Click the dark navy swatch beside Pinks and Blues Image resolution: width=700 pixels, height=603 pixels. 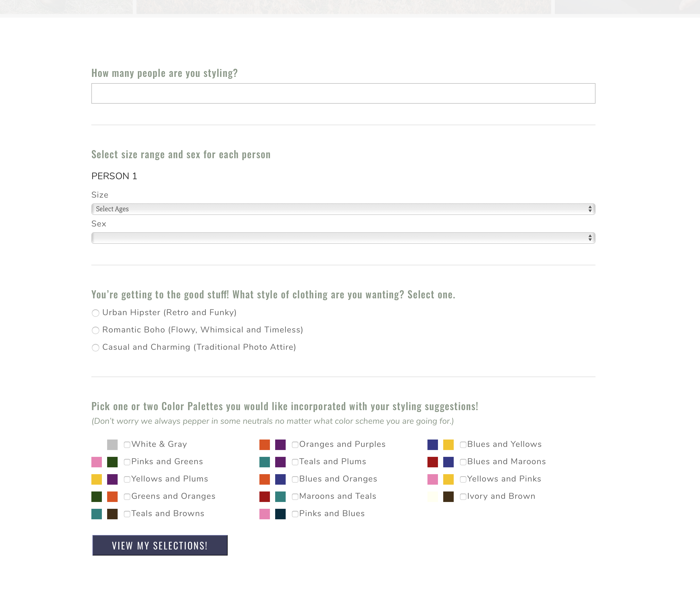(x=280, y=514)
